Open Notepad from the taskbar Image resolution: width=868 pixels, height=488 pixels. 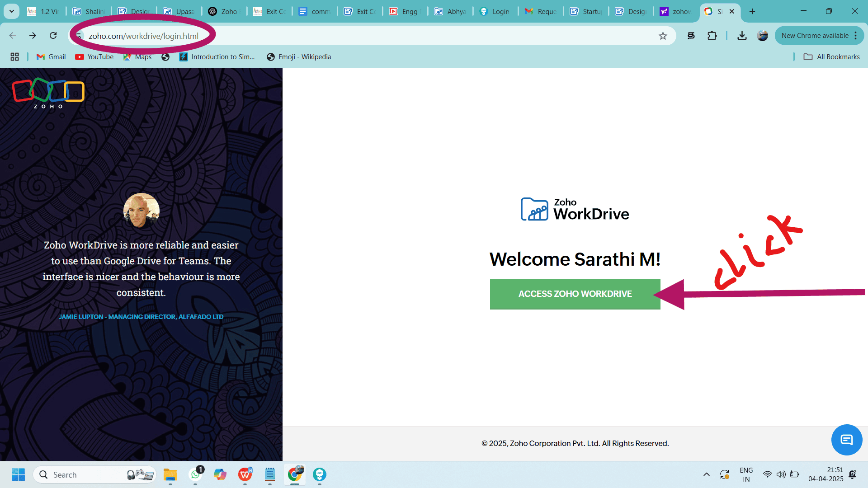pos(270,474)
